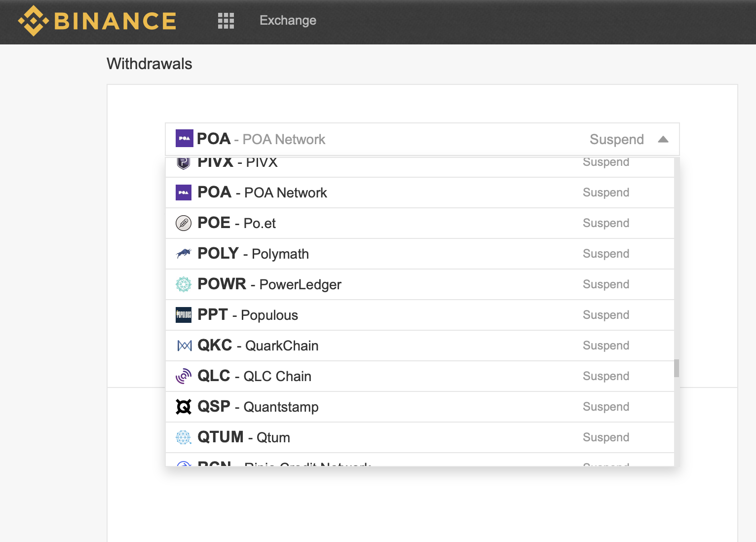Click the PowerLedger sphere icon

point(183,284)
